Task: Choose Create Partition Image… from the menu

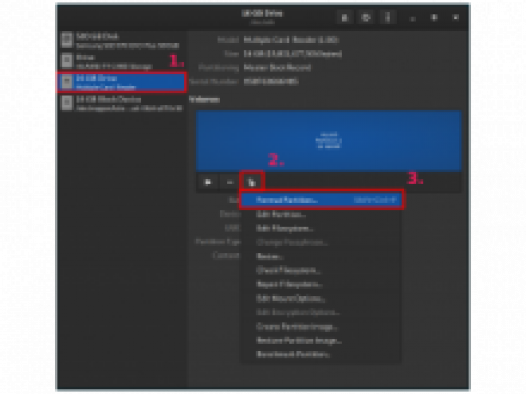Action: coord(321,326)
